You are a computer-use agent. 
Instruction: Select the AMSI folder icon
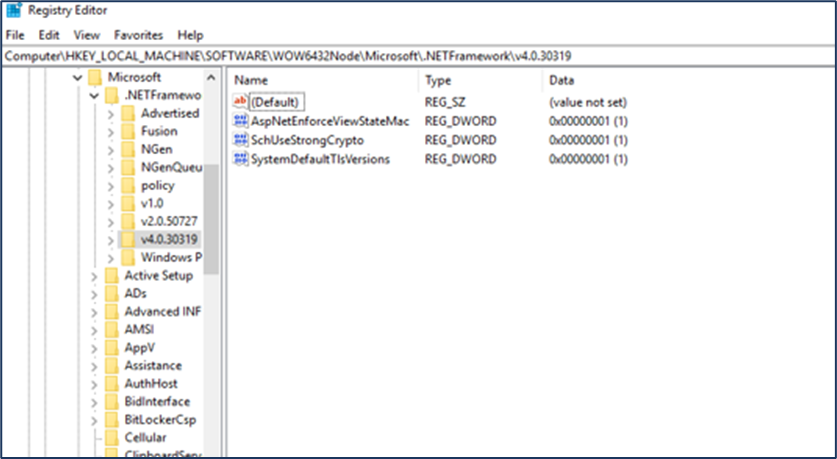click(112, 330)
